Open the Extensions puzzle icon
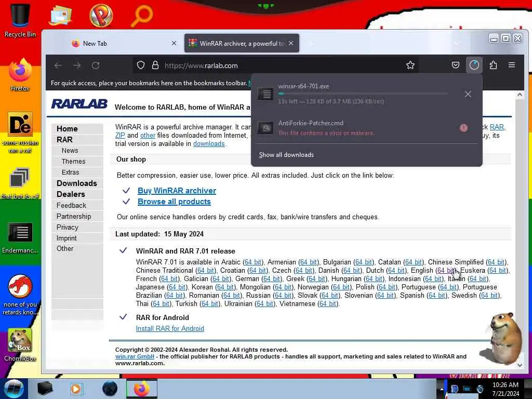This screenshot has width=532, height=399. coord(493,65)
